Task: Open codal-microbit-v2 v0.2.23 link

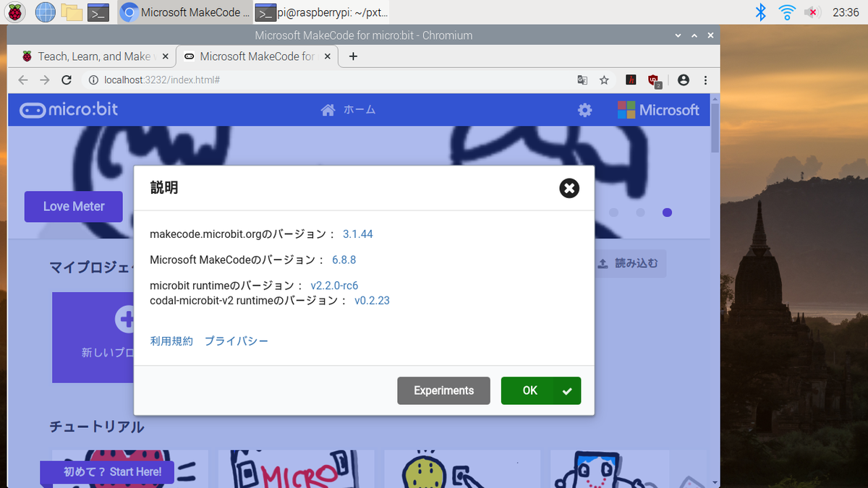Action: (x=372, y=301)
